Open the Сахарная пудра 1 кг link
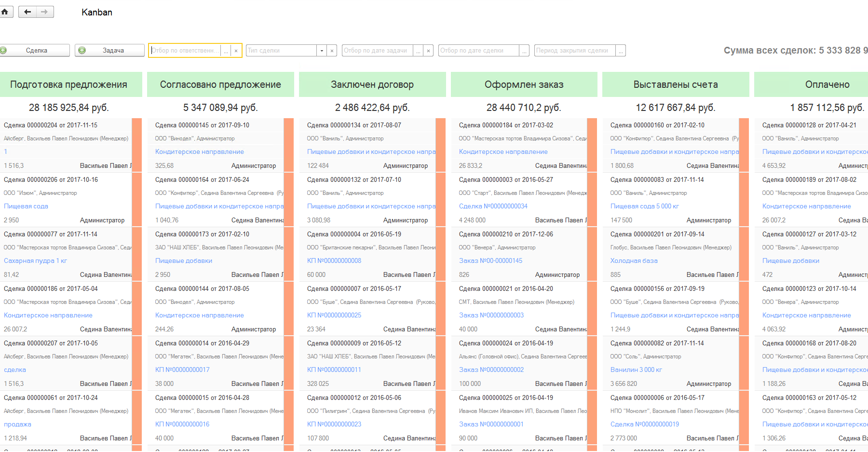The width and height of the screenshot is (868, 452). point(35,260)
